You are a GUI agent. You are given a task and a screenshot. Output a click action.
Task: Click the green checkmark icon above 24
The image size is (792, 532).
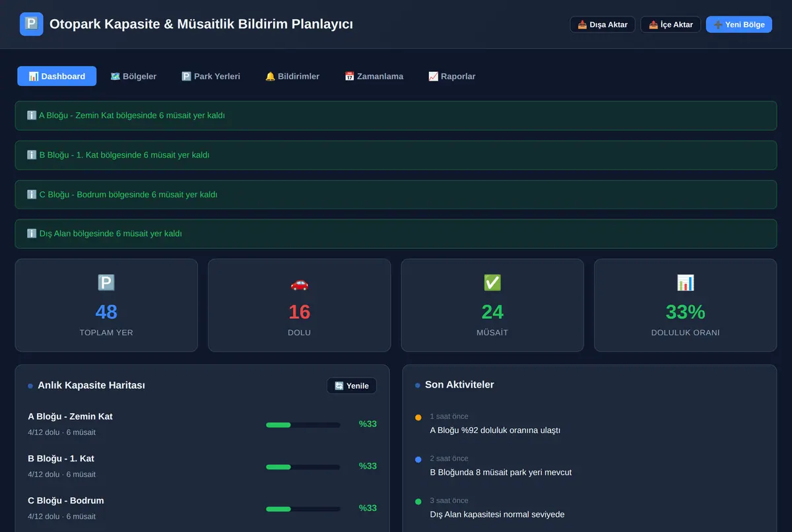pyautogui.click(x=492, y=283)
